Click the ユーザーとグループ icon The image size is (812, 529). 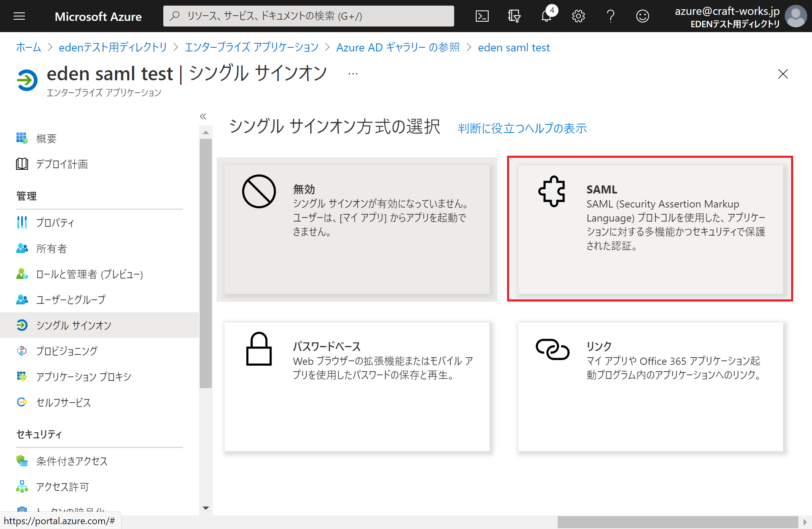22,299
